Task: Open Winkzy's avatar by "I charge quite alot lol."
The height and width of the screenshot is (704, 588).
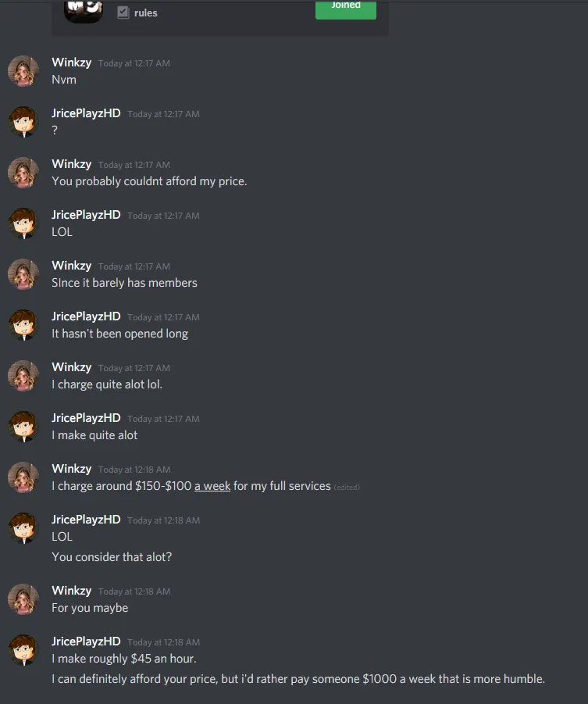Action: pyautogui.click(x=23, y=375)
